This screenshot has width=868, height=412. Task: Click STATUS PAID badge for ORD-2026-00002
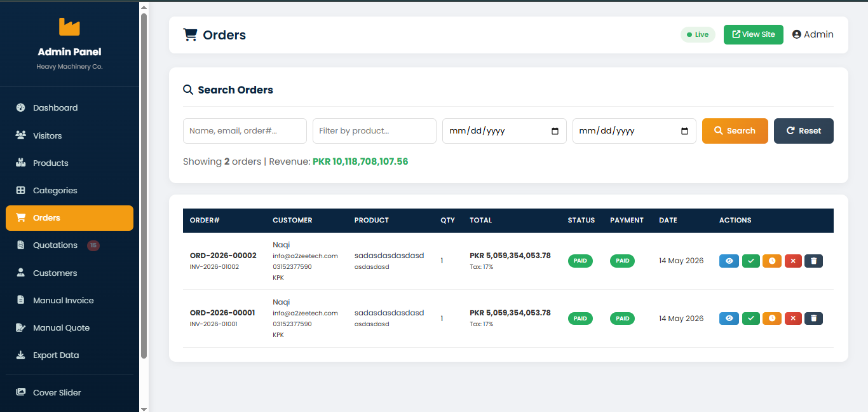point(580,261)
